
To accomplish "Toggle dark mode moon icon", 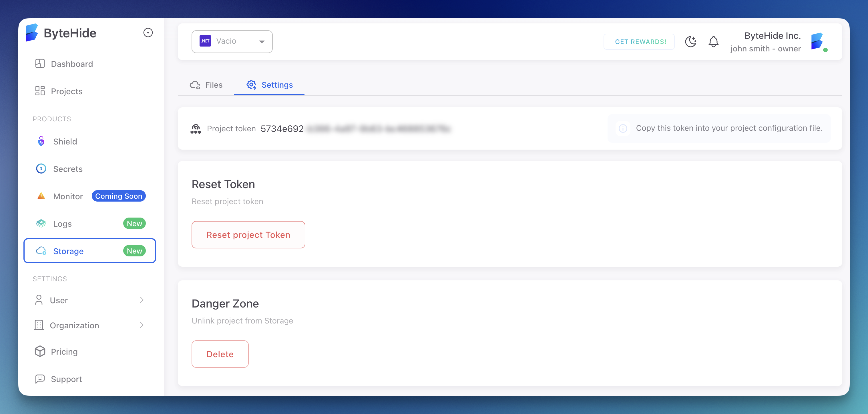I will [690, 42].
